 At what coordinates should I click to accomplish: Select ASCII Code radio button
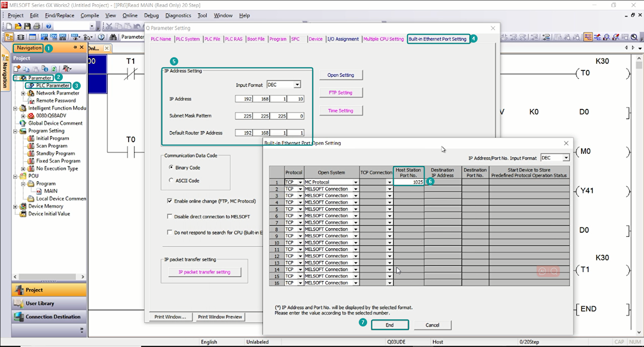click(x=171, y=180)
